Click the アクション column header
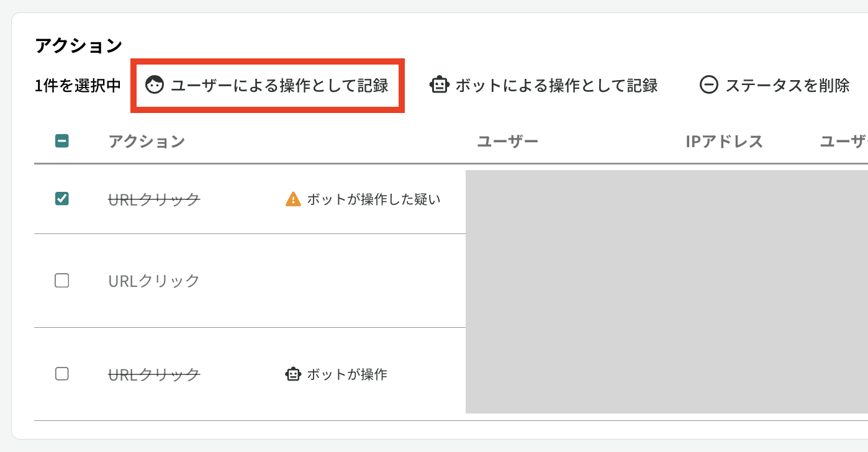The image size is (868, 452). click(x=147, y=142)
